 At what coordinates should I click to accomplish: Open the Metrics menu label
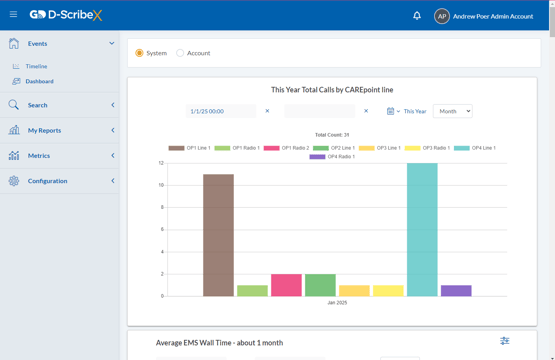39,156
